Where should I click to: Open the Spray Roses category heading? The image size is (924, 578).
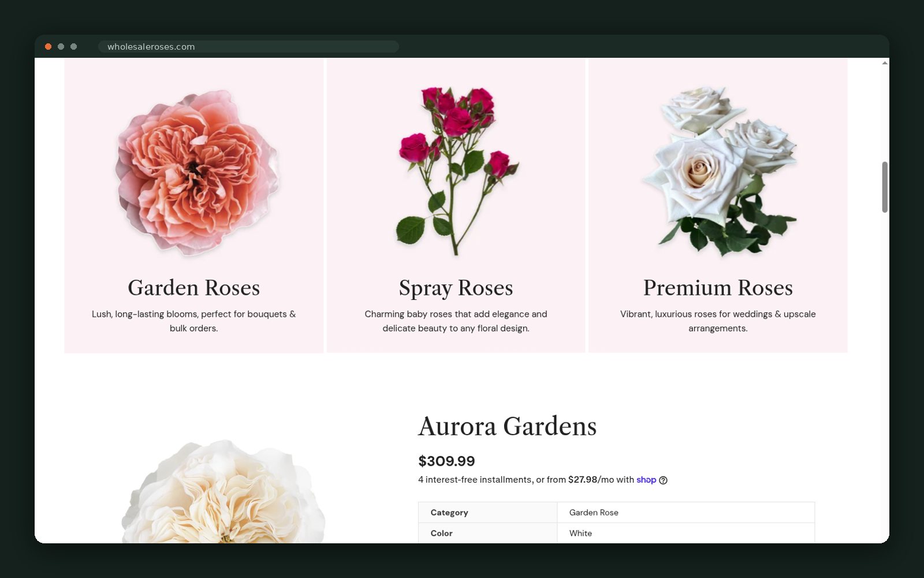pyautogui.click(x=456, y=288)
